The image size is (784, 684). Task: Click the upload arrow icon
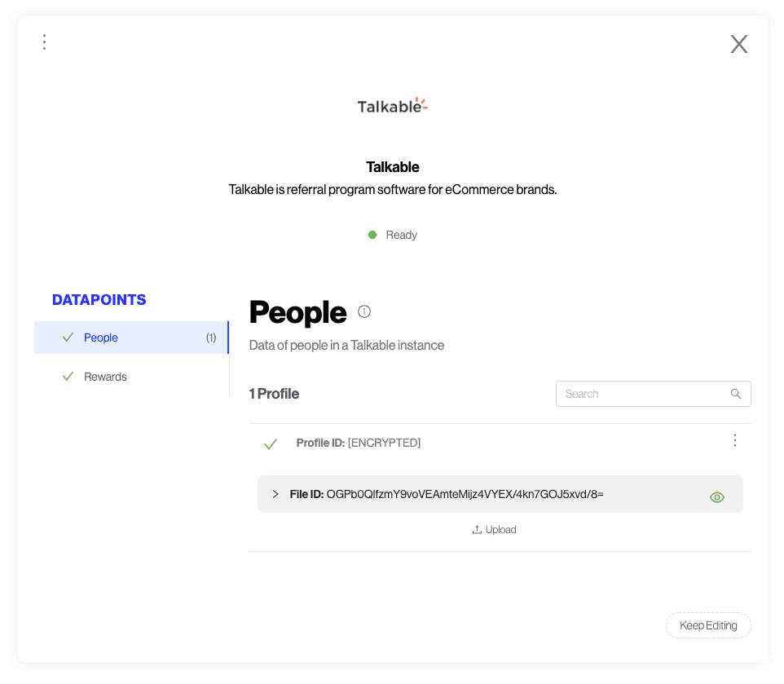coord(477,529)
